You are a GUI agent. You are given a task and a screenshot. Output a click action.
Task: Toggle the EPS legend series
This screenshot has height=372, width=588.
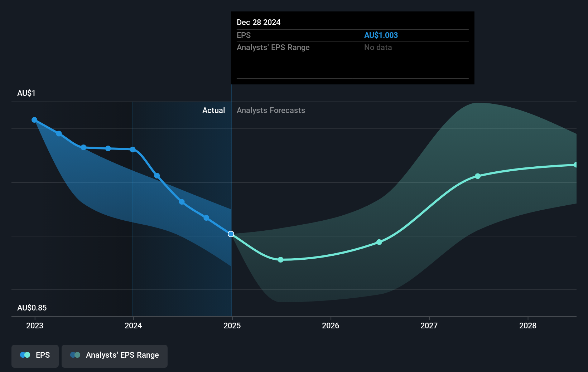click(x=35, y=356)
